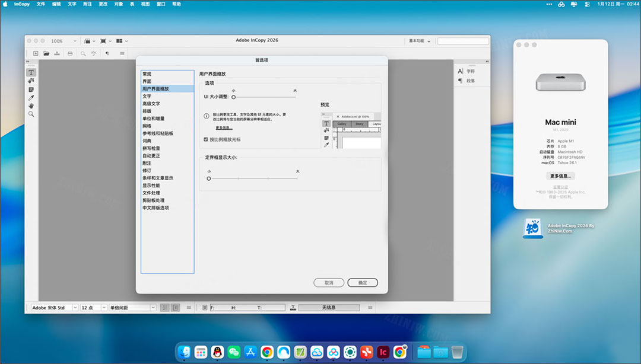This screenshot has height=364, width=641.
Task: Click the F: H: T: copyfit info field
Action: [x=247, y=308]
